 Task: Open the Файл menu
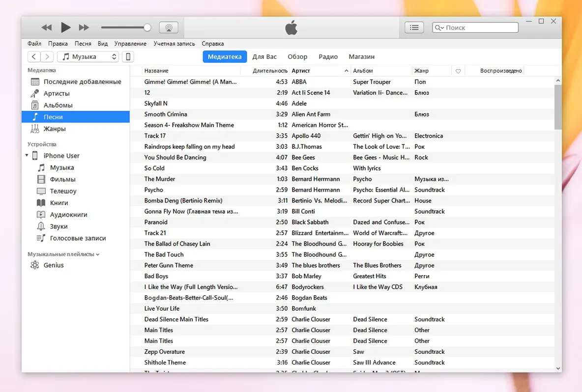[34, 43]
